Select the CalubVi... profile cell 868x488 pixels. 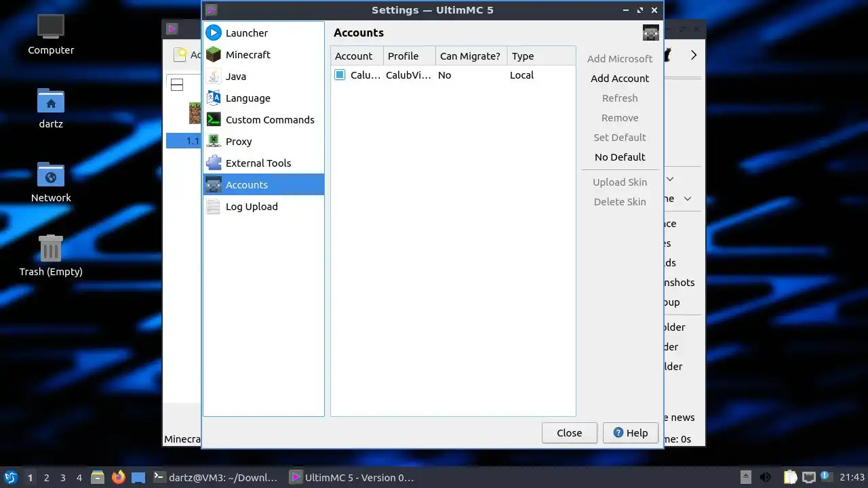[x=409, y=75]
